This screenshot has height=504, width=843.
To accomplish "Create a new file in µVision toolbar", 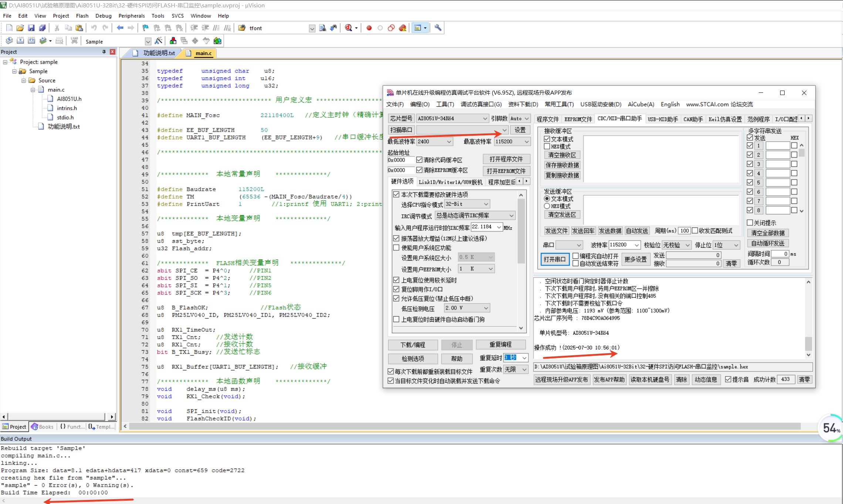I will pos(9,28).
